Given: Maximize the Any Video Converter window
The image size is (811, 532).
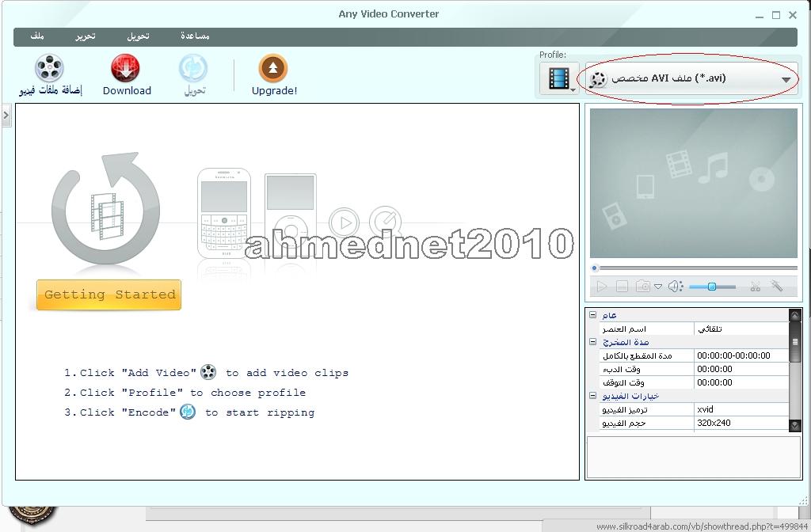Looking at the screenshot, I should click(x=776, y=16).
